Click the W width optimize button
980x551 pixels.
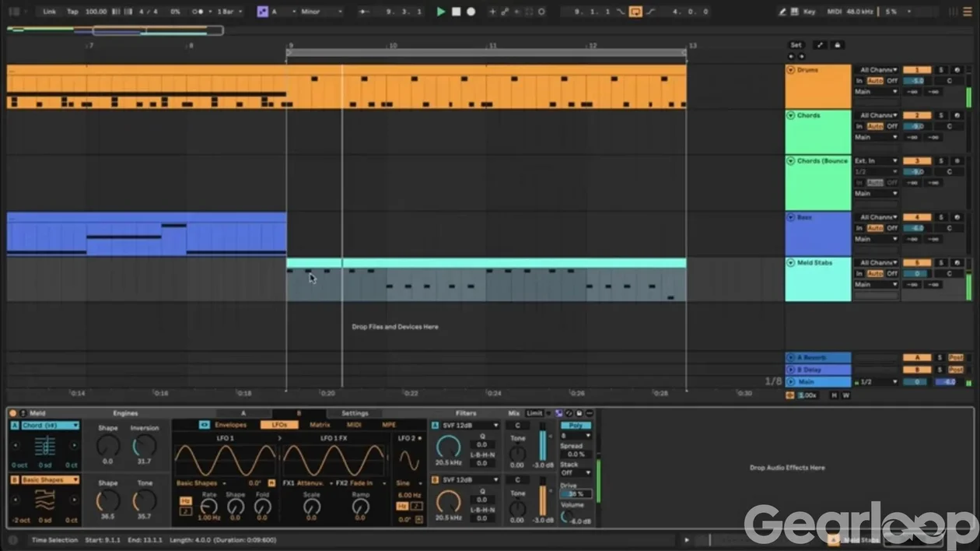point(845,395)
